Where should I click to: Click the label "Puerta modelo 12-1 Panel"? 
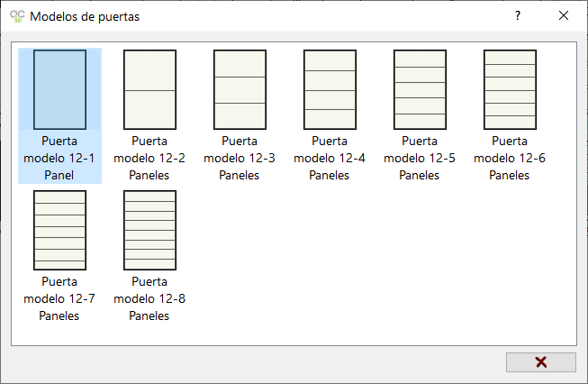coord(59,158)
